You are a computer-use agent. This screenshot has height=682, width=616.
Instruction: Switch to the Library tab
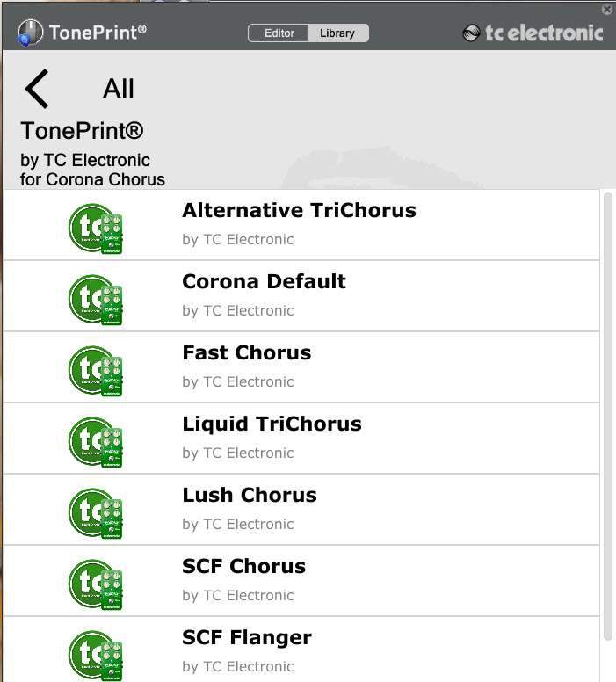[337, 33]
